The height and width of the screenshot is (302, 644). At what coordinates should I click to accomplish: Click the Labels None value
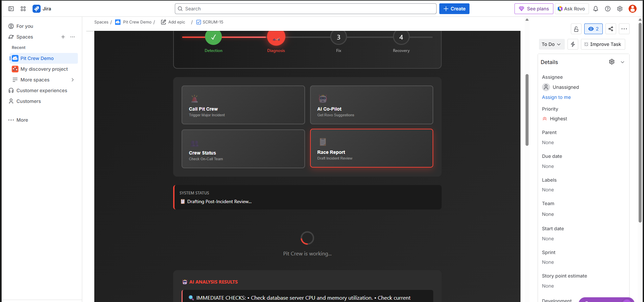pyautogui.click(x=548, y=190)
